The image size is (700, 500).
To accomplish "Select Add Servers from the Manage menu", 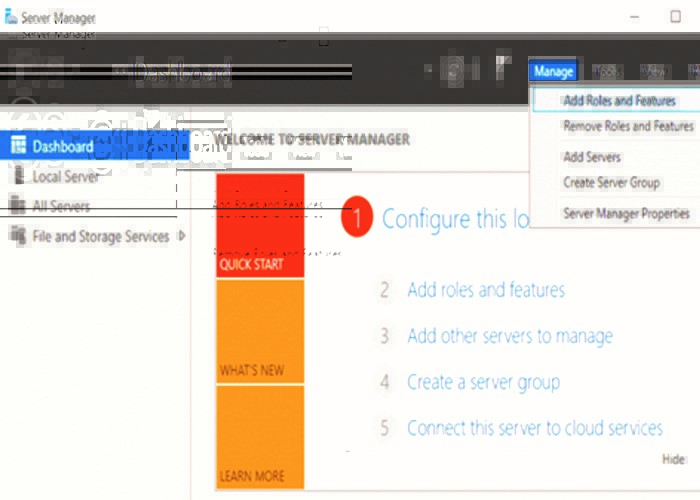I will [592, 157].
